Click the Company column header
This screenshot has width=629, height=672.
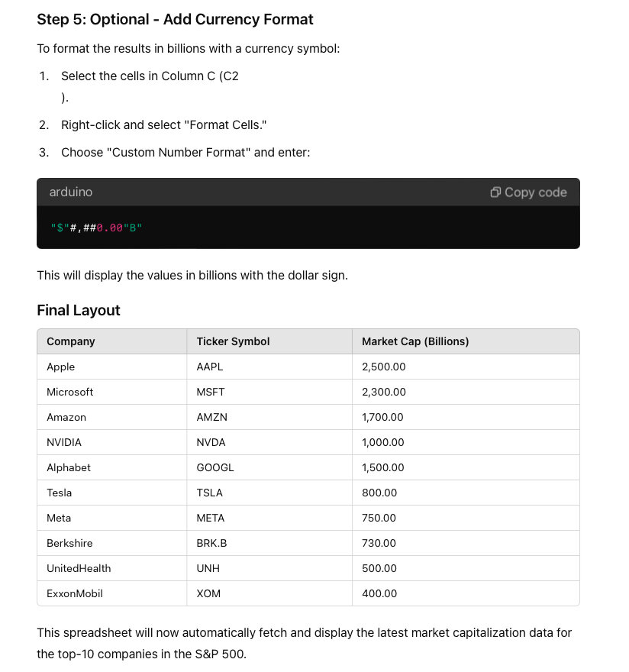[x=71, y=341]
